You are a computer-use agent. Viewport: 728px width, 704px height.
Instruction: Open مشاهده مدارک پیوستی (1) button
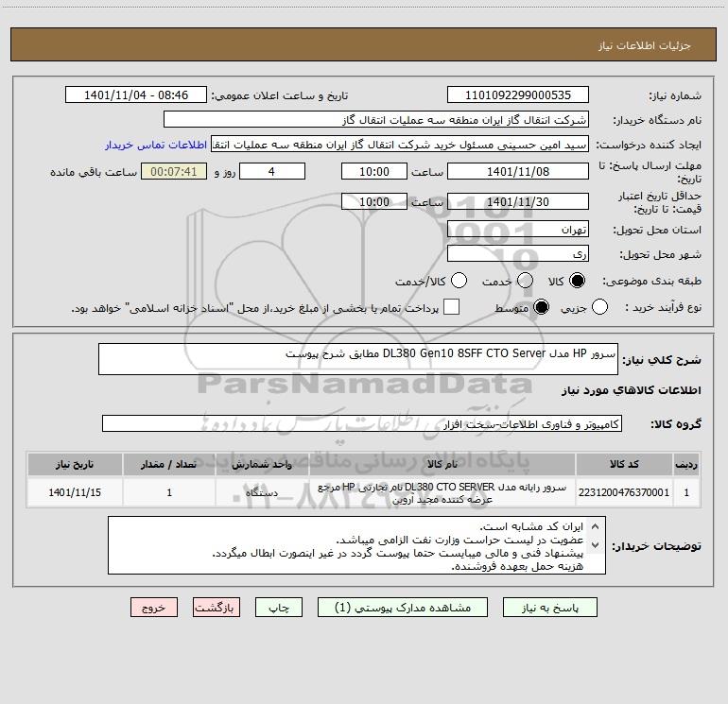pyautogui.click(x=403, y=608)
